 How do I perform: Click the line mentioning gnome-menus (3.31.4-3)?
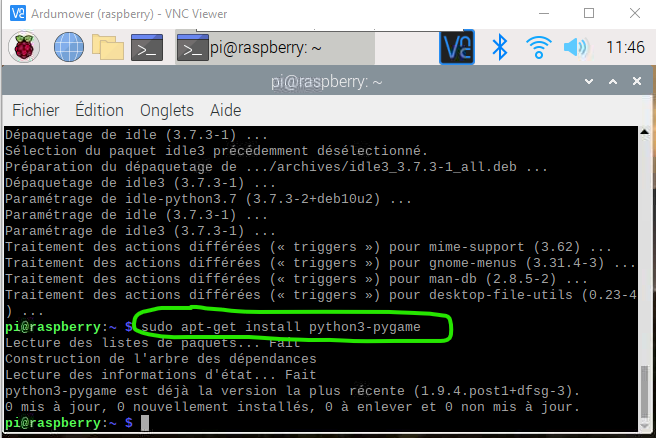tap(320, 263)
